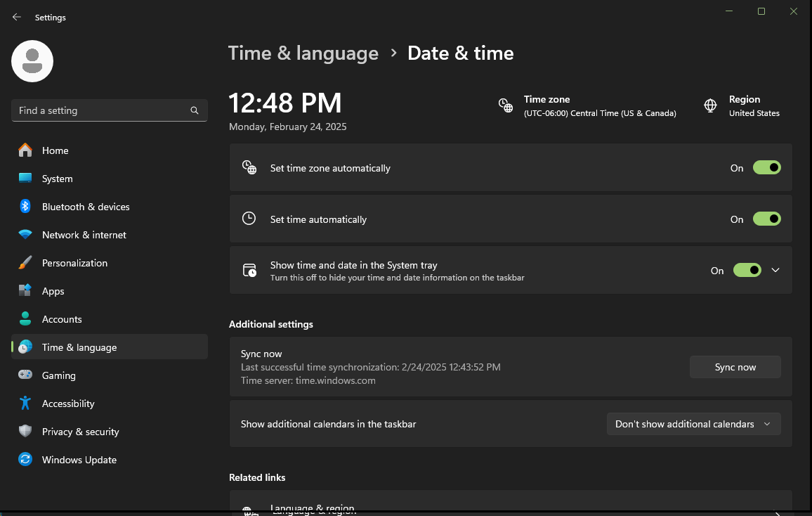Open the Language & region related link
This screenshot has height=516, width=812.
tap(312, 508)
